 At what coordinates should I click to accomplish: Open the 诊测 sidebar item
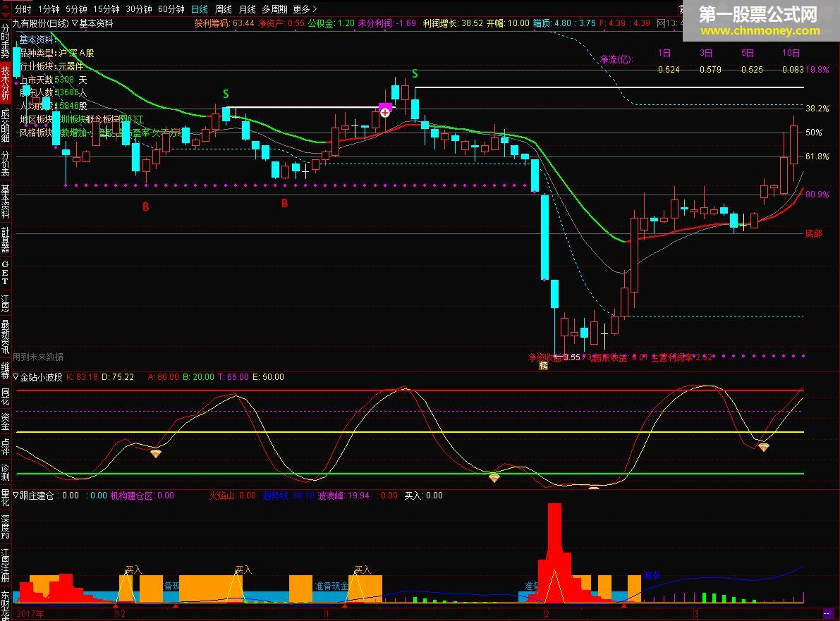coord(6,472)
